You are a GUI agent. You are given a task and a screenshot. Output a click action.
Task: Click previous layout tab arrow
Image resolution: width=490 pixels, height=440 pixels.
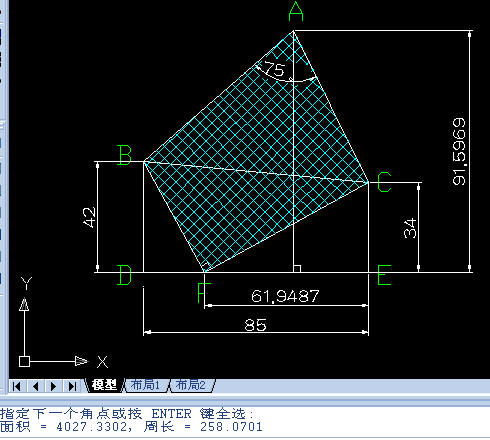[36, 386]
